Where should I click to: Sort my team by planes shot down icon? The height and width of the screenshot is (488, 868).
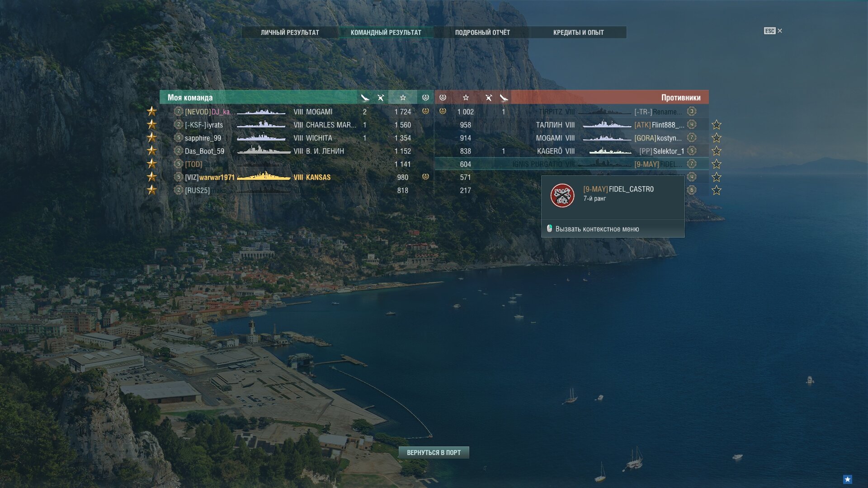[381, 98]
